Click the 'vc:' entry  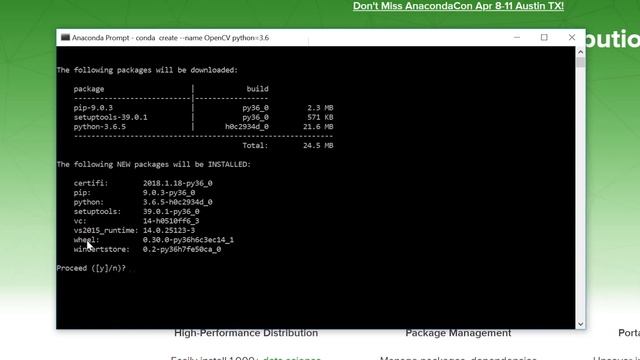coord(80,221)
